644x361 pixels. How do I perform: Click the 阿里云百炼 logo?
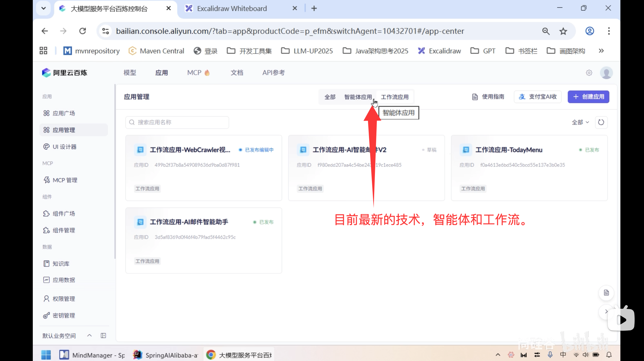64,72
